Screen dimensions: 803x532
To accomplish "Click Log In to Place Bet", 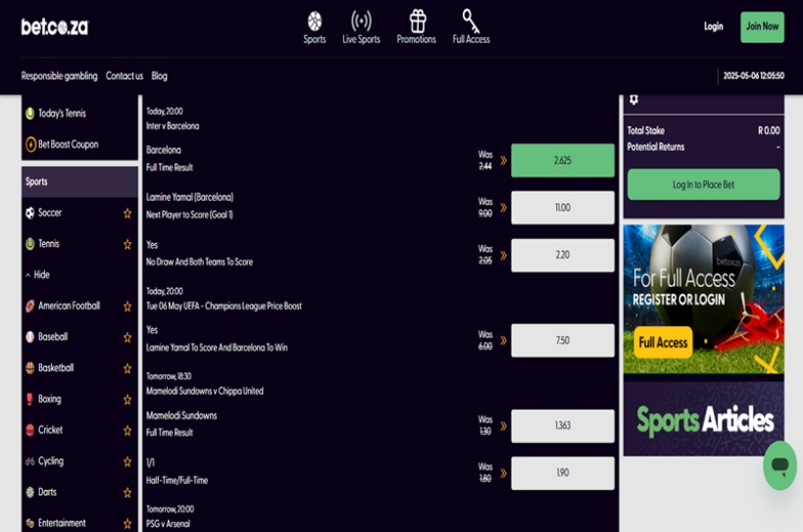I will (704, 184).
